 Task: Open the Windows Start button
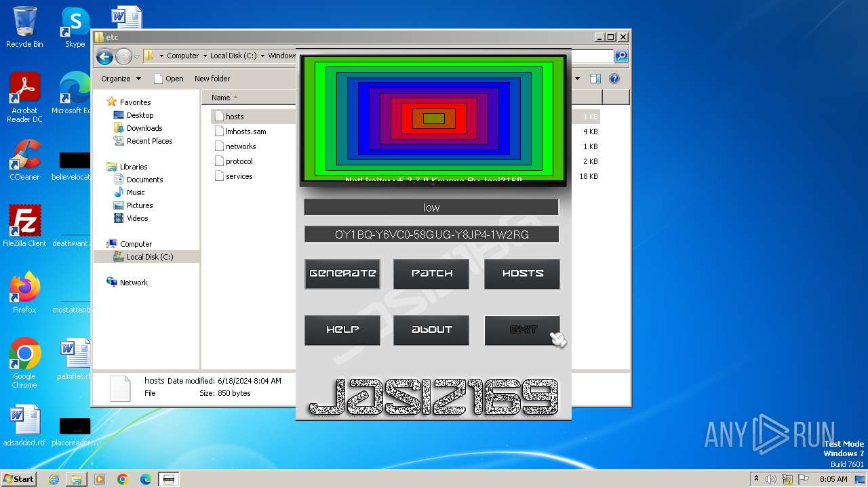click(19, 479)
